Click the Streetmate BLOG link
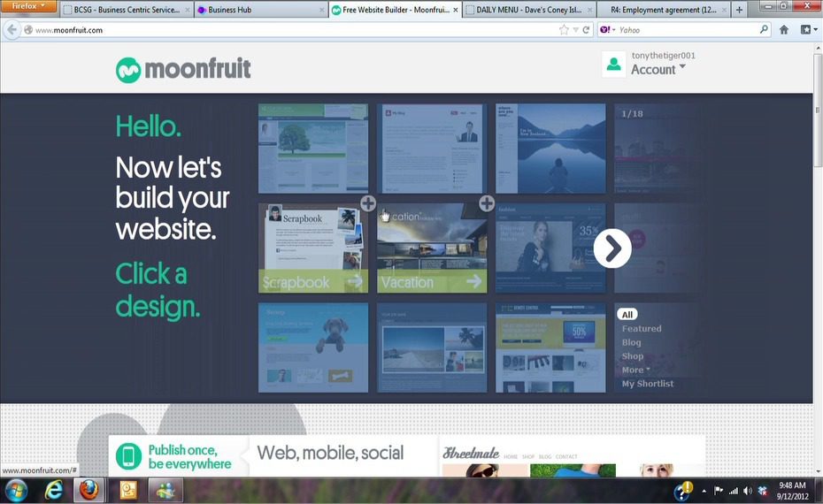The image size is (823, 504). click(x=545, y=457)
